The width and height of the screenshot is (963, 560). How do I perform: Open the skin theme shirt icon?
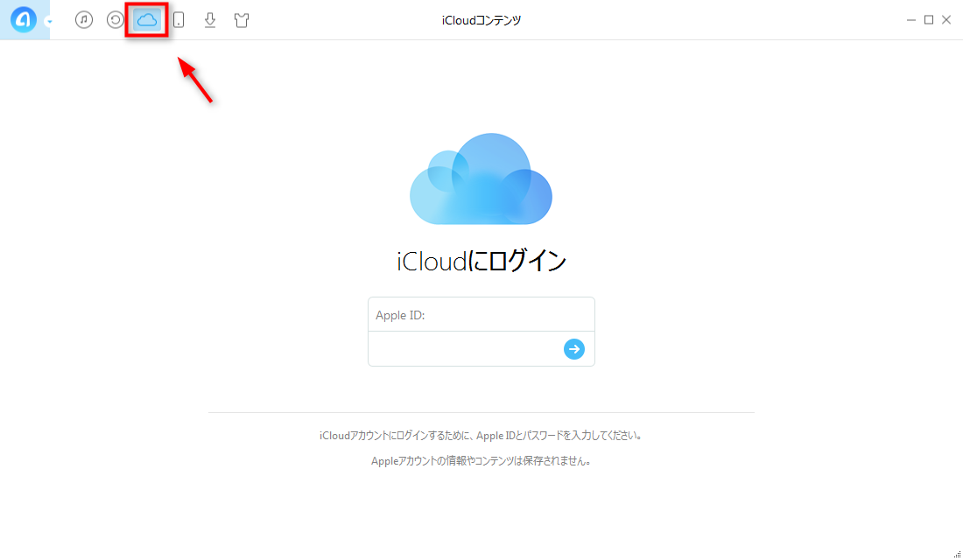point(242,20)
